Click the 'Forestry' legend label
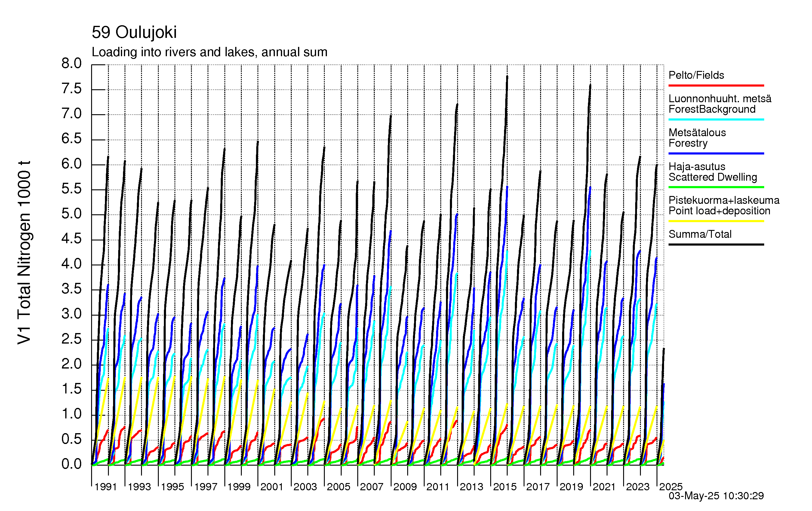 (x=688, y=143)
